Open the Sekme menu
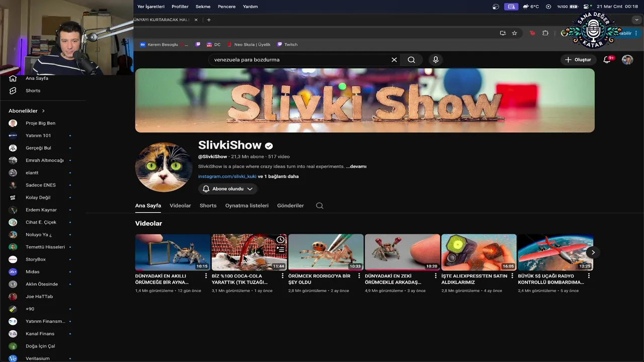This screenshot has width=644, height=362. tap(203, 7)
